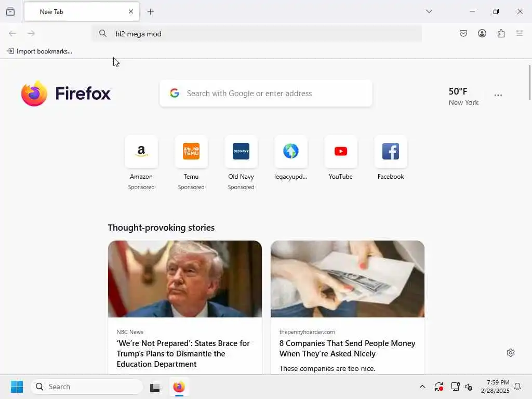The width and height of the screenshot is (532, 399).
Task: Open the Amazon sponsored shortcut
Action: [x=141, y=151]
